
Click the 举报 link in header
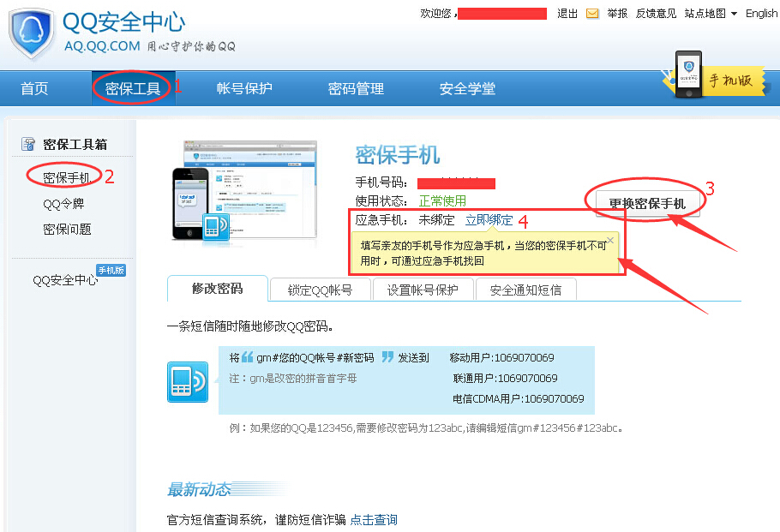coord(617,14)
